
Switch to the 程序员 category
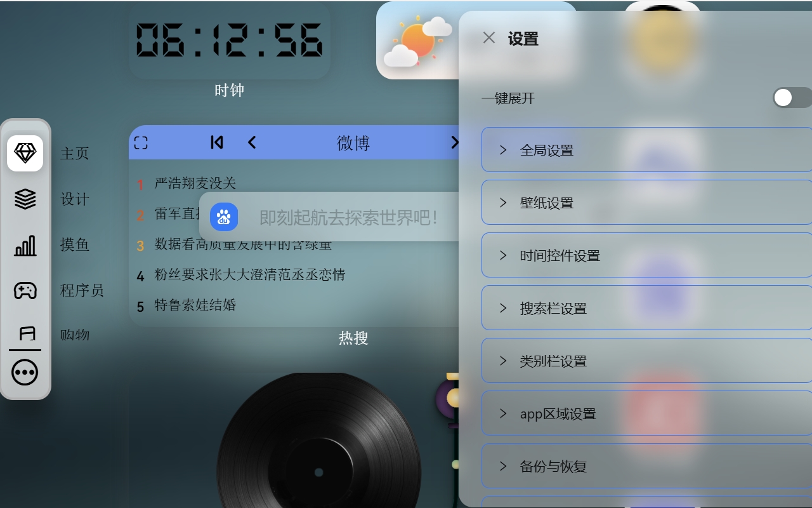tap(82, 291)
